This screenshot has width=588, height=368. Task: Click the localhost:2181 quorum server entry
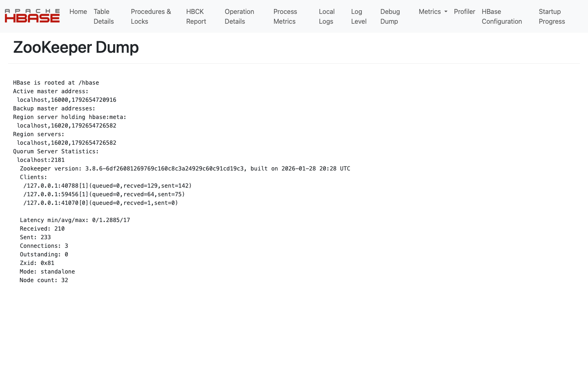[x=41, y=160]
